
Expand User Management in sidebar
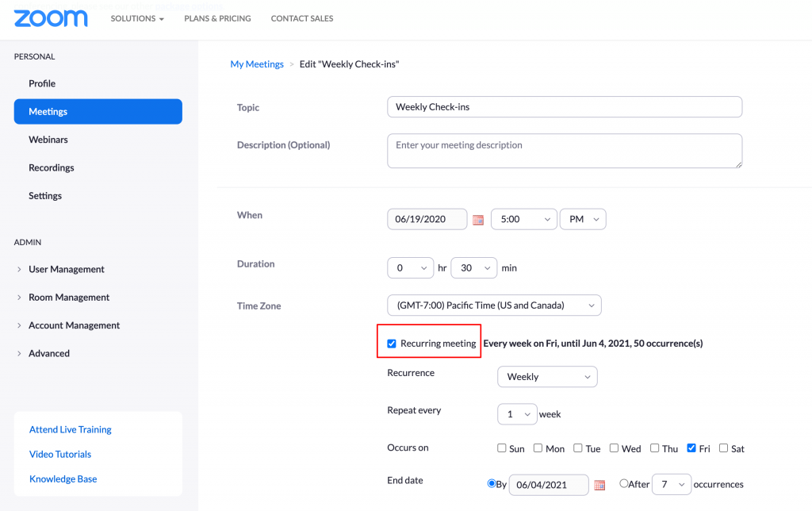pyautogui.click(x=67, y=269)
